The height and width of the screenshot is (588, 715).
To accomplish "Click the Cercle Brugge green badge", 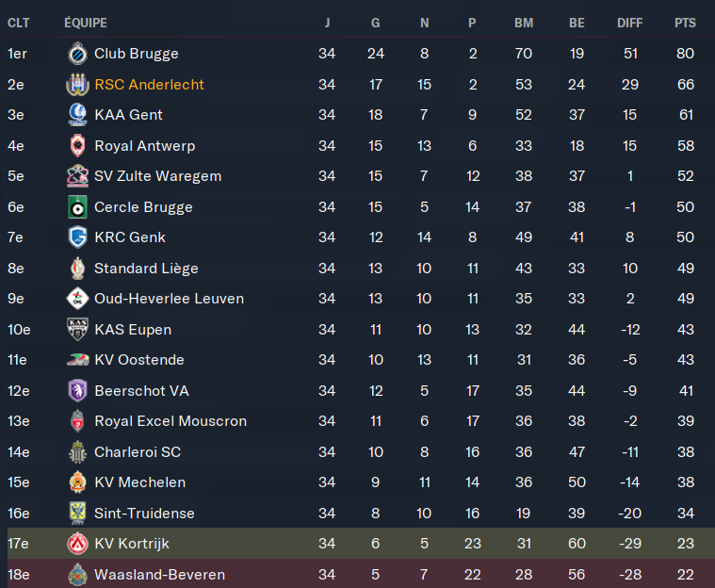I will [76, 207].
